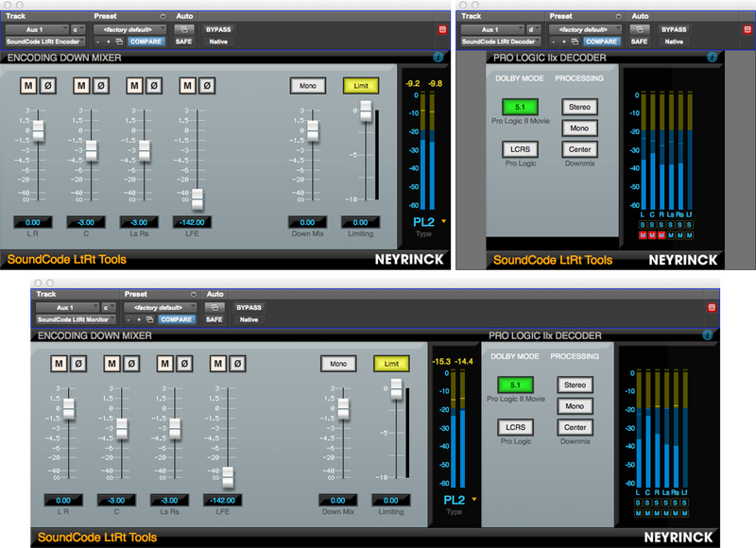Click the red target icon in Decoder window
The height and width of the screenshot is (548, 756).
pyautogui.click(x=747, y=29)
